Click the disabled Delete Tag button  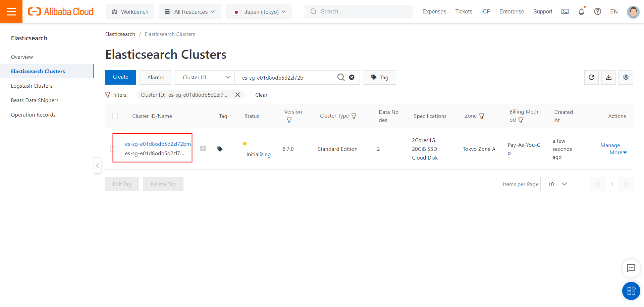tap(163, 184)
